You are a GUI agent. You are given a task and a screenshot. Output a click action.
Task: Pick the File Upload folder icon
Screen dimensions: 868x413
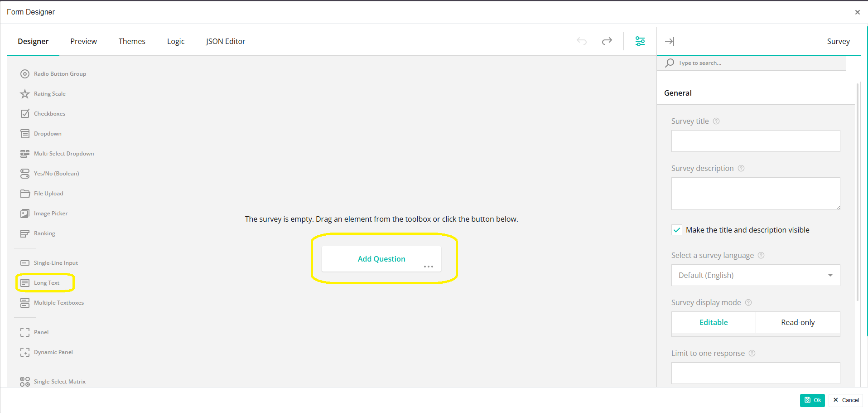[x=25, y=194]
